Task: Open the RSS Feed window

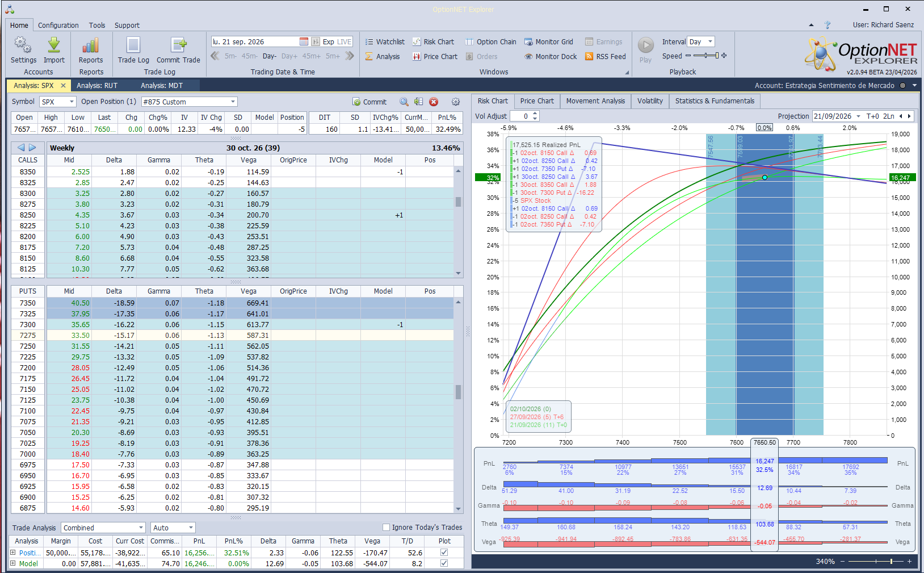Action: click(606, 56)
